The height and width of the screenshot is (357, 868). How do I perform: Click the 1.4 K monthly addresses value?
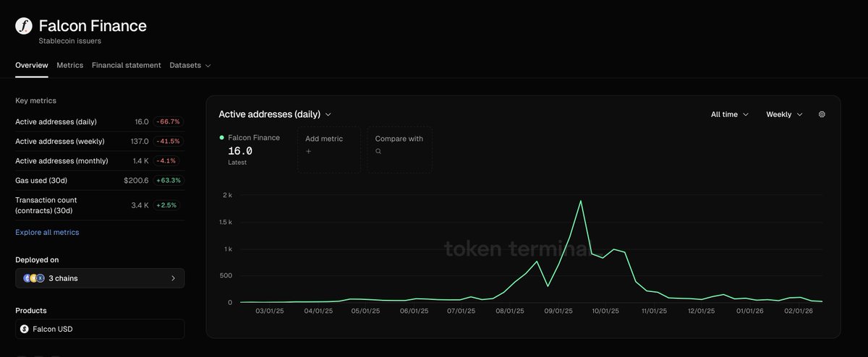click(140, 160)
